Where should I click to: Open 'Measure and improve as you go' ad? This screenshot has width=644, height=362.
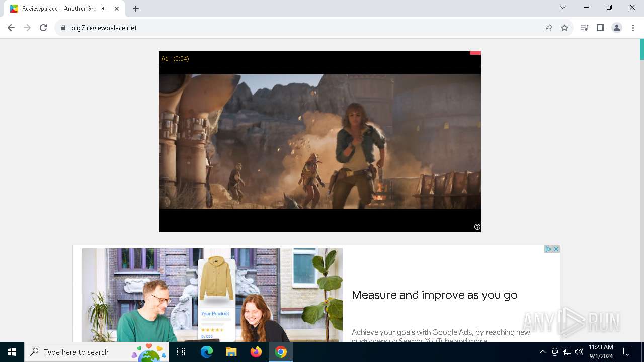[434, 295]
